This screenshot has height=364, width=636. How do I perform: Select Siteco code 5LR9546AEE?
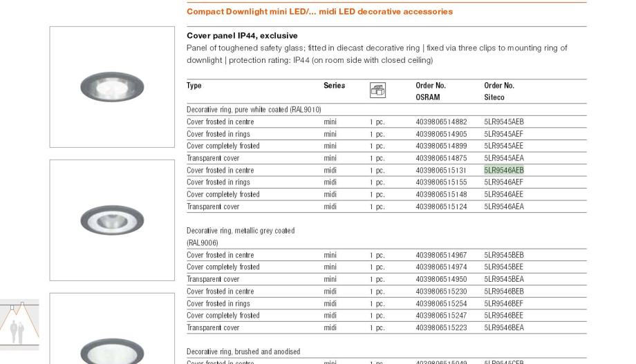click(503, 195)
